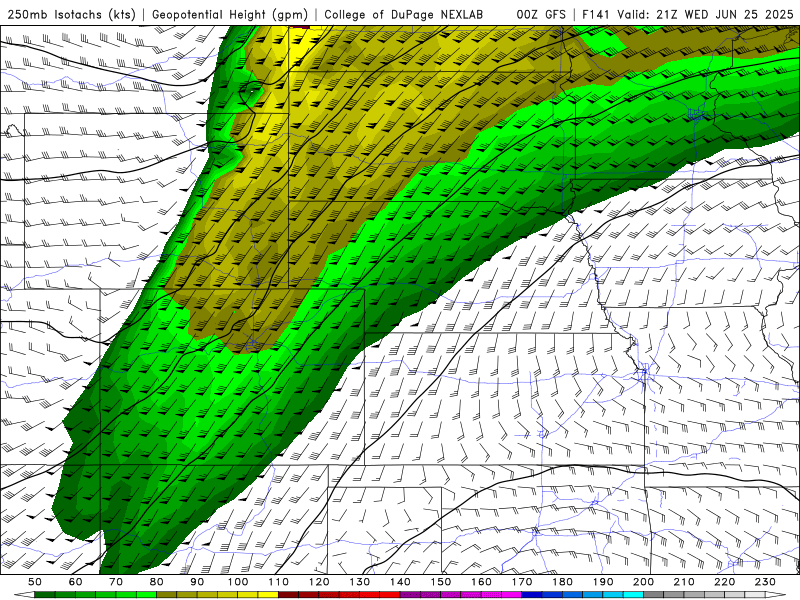This screenshot has height=600, width=800.
Task: Click the colorbar label "230"
Action: (765, 582)
